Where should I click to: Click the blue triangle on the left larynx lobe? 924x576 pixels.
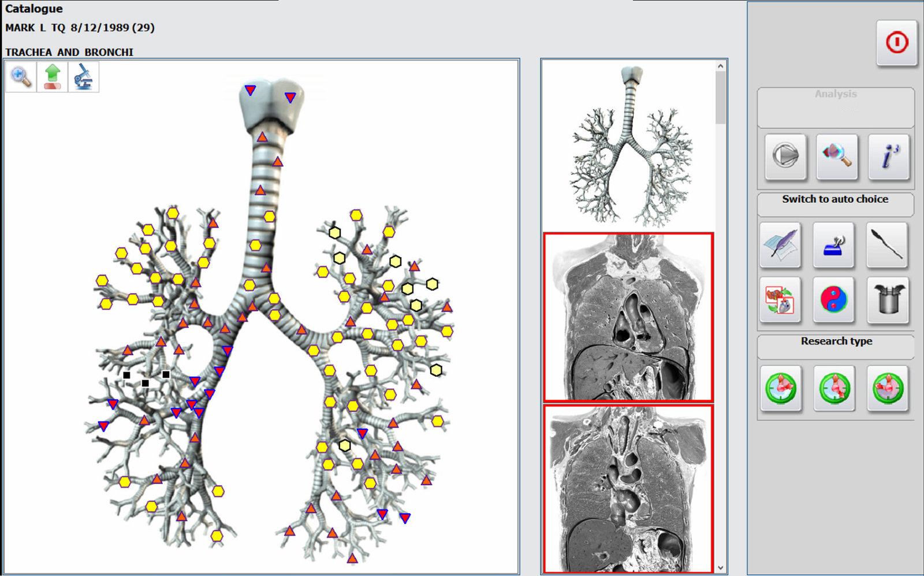pos(250,90)
